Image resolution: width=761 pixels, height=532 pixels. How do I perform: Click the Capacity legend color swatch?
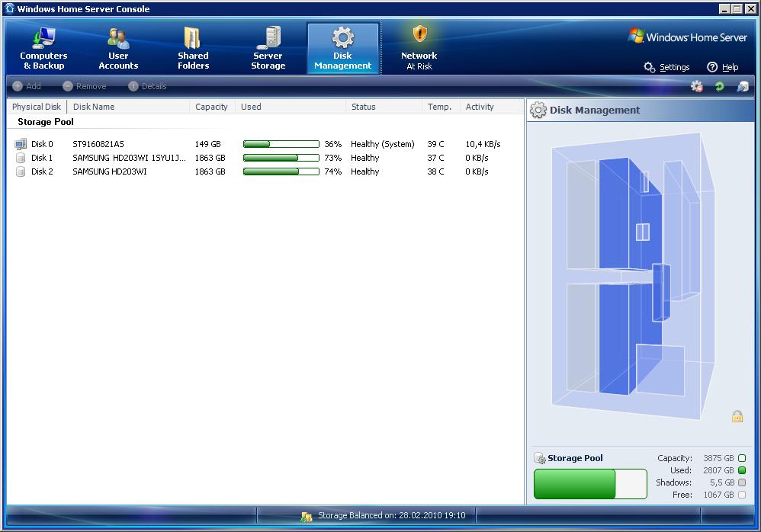click(x=742, y=458)
